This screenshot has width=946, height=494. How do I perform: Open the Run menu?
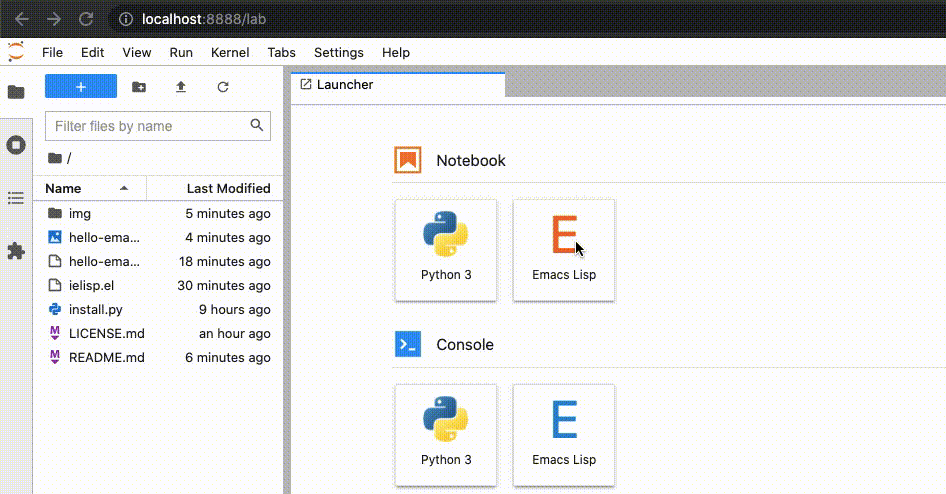[x=181, y=52]
